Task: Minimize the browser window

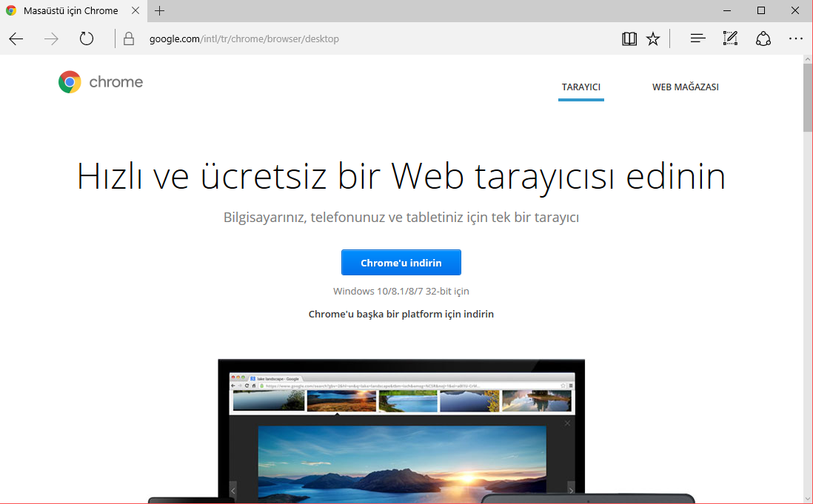Action: 727,10
